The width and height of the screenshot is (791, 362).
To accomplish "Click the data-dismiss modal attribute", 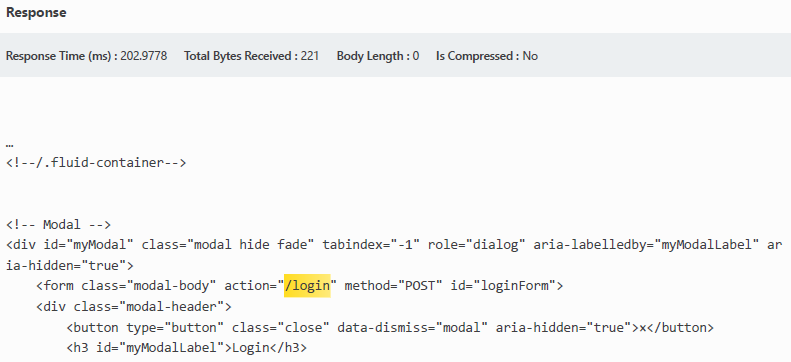I will tap(413, 327).
